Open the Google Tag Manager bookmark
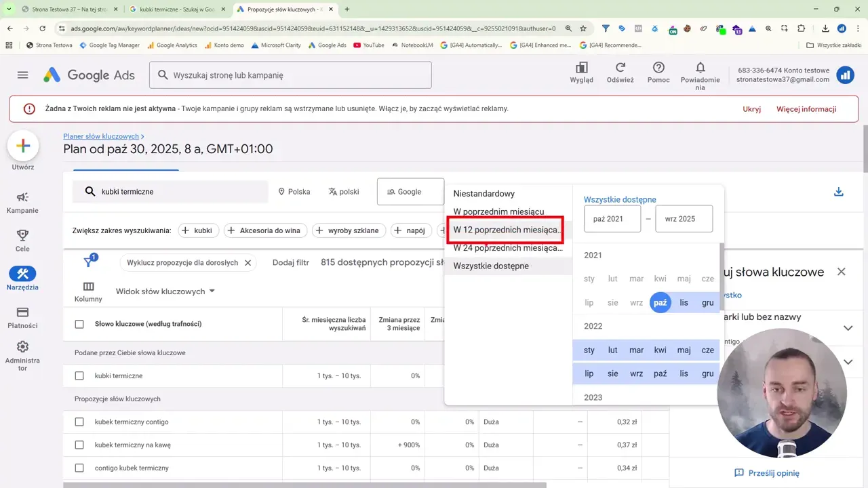Image resolution: width=868 pixels, height=488 pixels. (109, 45)
